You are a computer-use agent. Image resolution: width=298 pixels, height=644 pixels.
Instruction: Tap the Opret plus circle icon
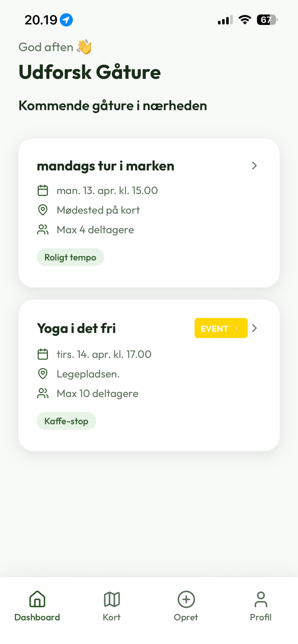tap(186, 599)
